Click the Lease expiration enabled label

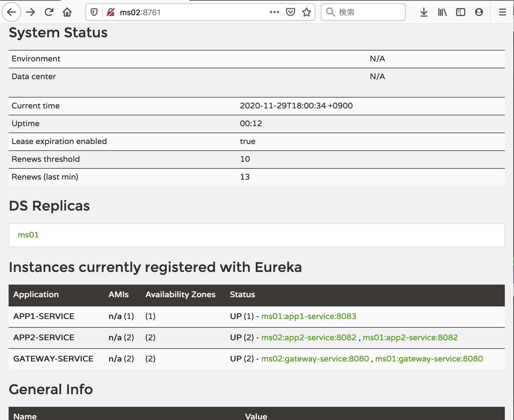pos(59,141)
